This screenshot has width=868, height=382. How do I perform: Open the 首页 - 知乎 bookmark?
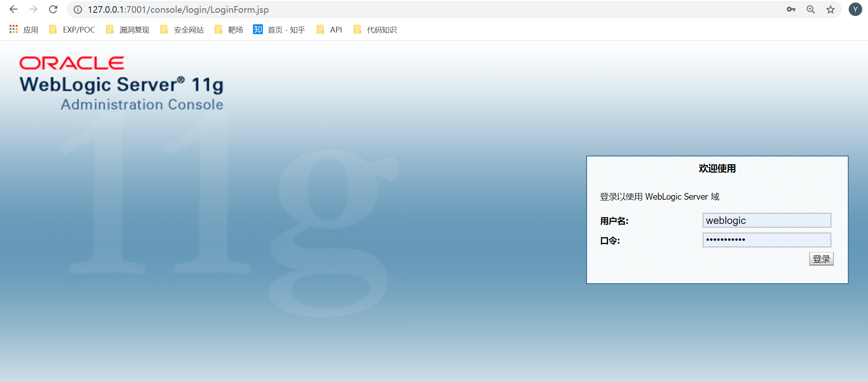279,30
